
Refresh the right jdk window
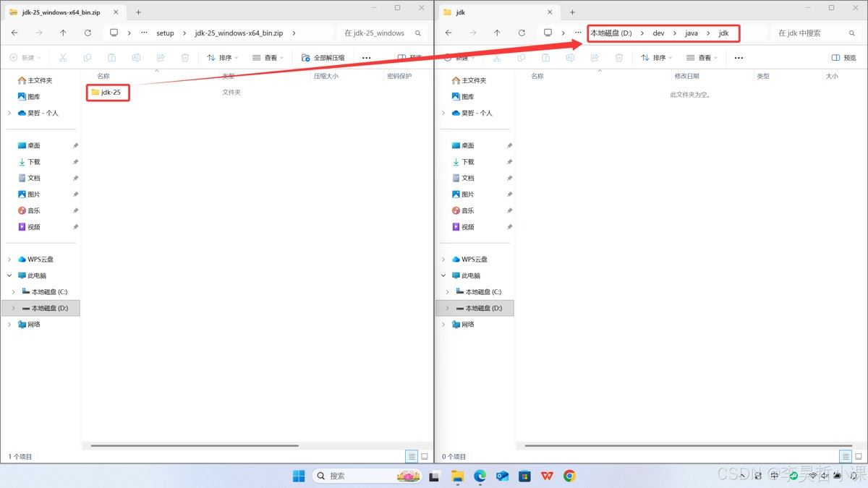coord(522,33)
